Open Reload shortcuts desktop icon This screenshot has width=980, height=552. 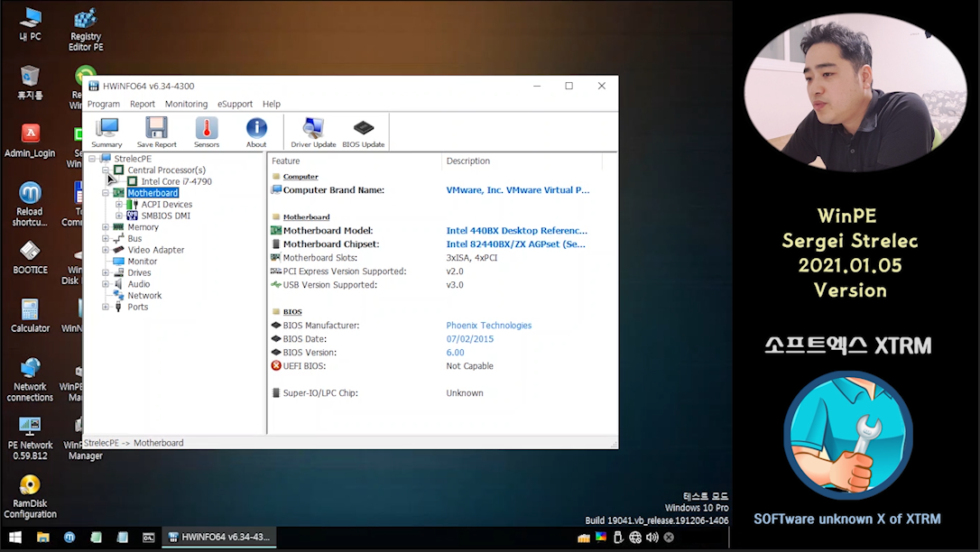(x=30, y=204)
